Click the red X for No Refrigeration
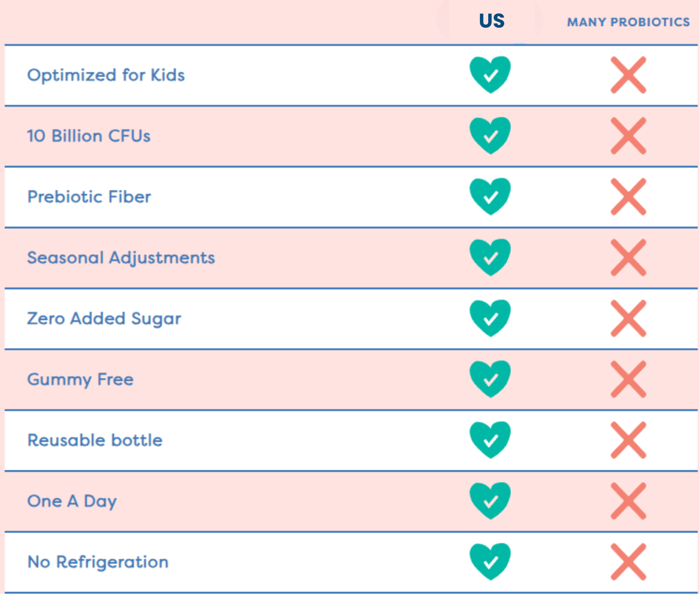 [x=628, y=562]
